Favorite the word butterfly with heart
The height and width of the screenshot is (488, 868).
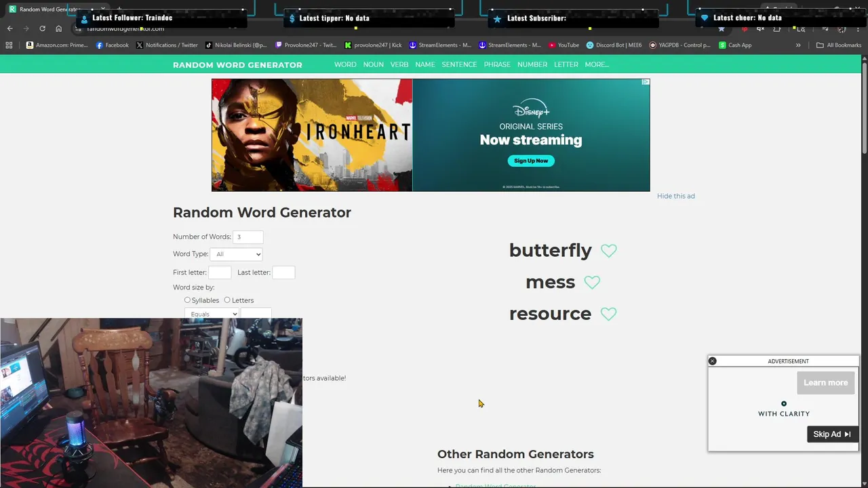tap(609, 251)
